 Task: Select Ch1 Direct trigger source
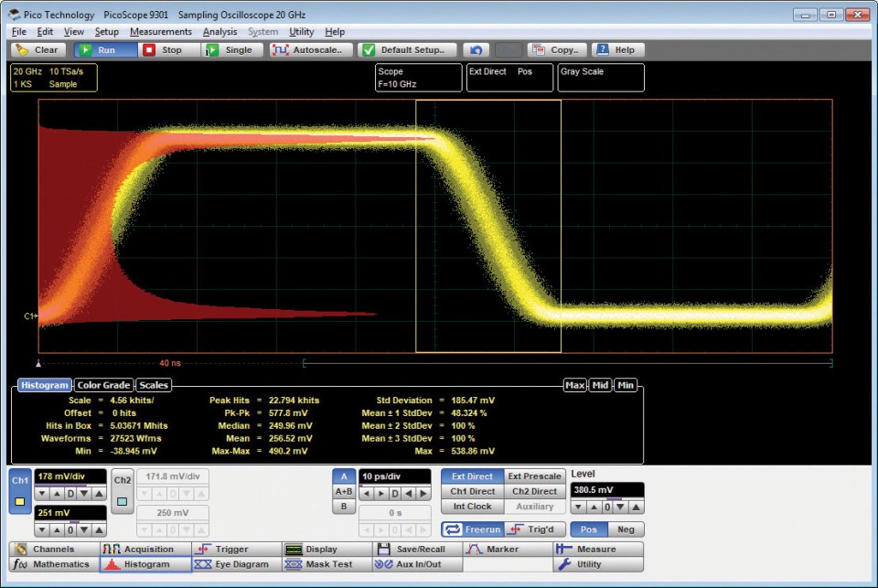471,492
